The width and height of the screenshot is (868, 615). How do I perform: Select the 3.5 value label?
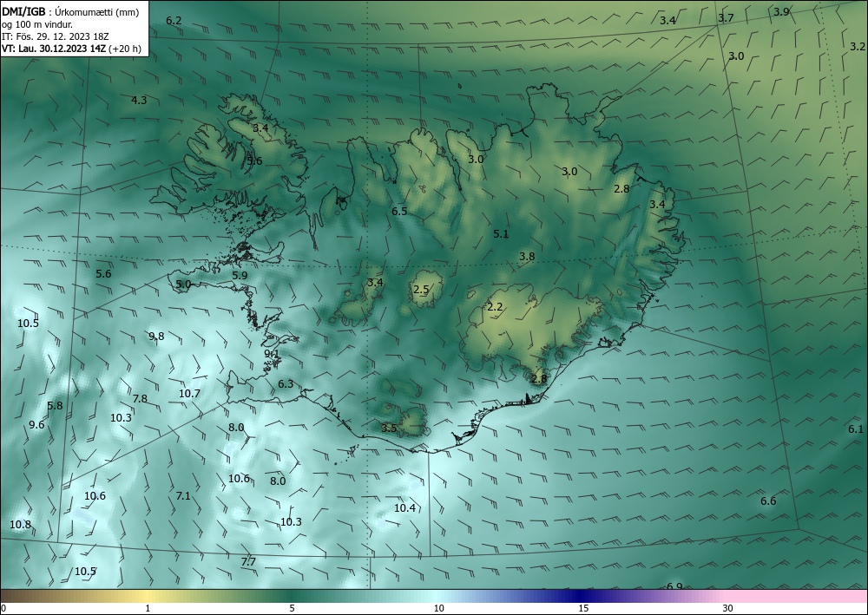coord(389,428)
